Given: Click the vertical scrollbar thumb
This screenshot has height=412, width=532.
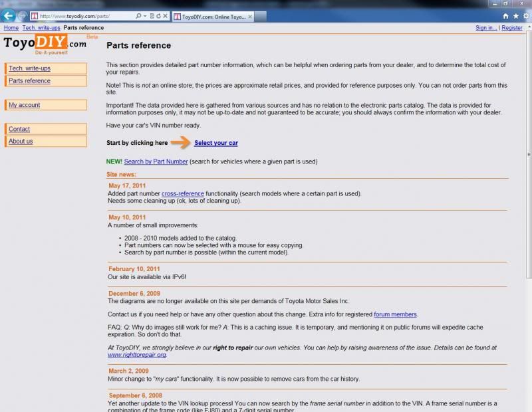Looking at the screenshot, I should (x=529, y=154).
